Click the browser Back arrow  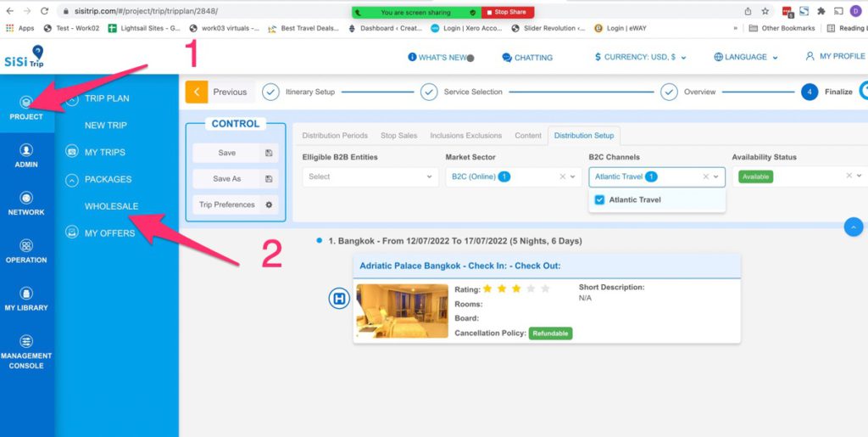pyautogui.click(x=9, y=11)
